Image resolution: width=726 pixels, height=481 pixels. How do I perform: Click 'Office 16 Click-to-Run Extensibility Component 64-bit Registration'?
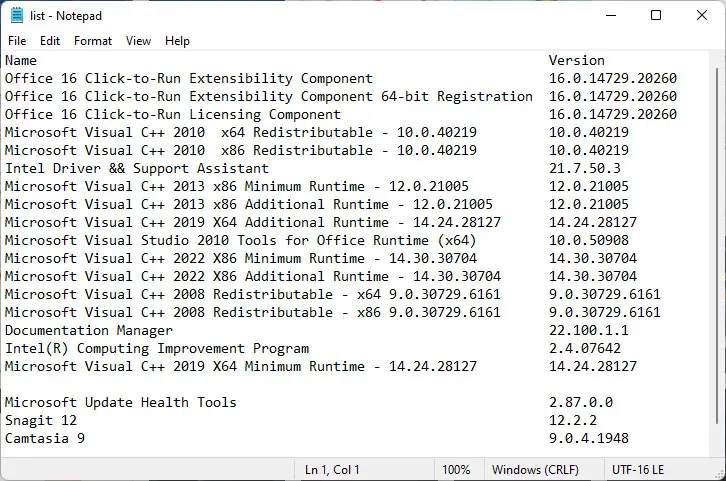[x=269, y=96]
